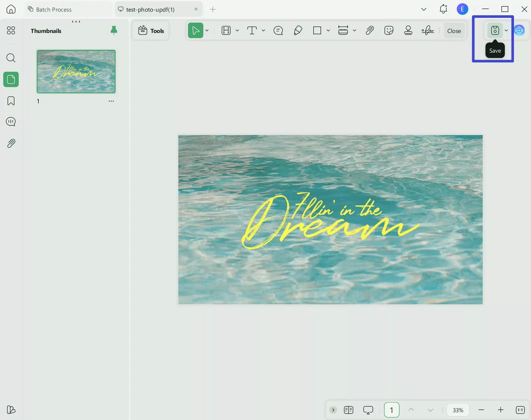Viewport: 531px width, 420px height.
Task: Attach a file with the paperclip tool
Action: [x=370, y=30]
